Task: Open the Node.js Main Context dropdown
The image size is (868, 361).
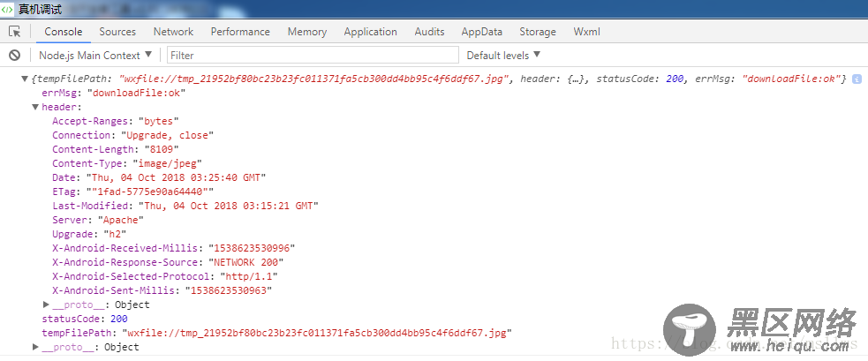Action: point(95,56)
